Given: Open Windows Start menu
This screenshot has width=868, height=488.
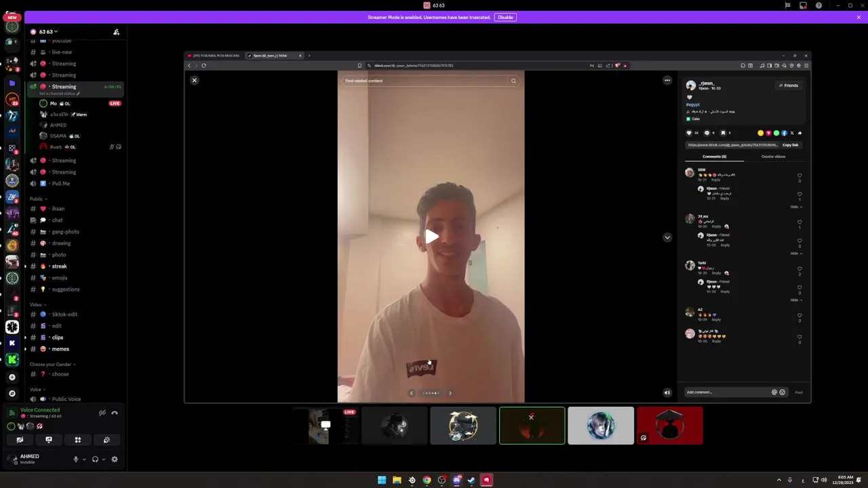Looking at the screenshot, I should [x=382, y=480].
